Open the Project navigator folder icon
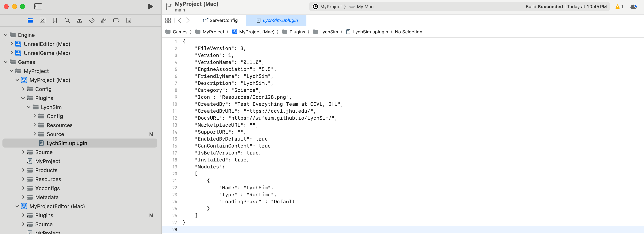This screenshot has height=234, width=644. pyautogui.click(x=30, y=20)
